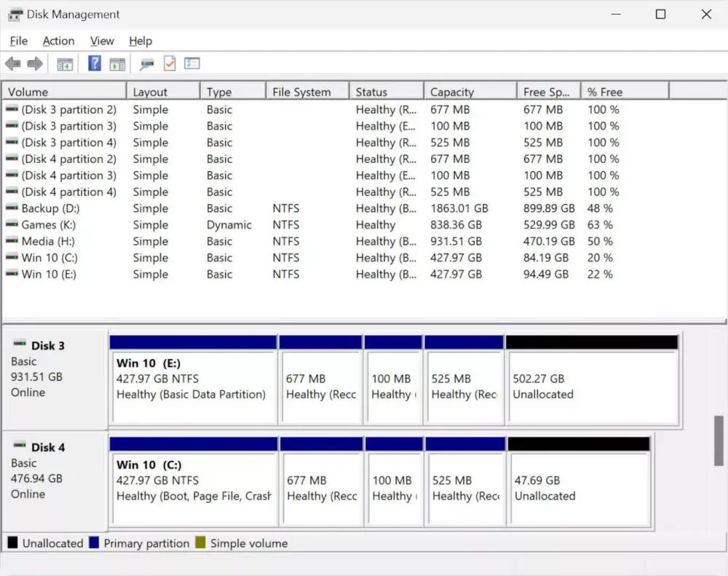Screen dimensions: 728x576
Task: Click the Show/Hide Console Tree icon
Action: [x=65, y=64]
